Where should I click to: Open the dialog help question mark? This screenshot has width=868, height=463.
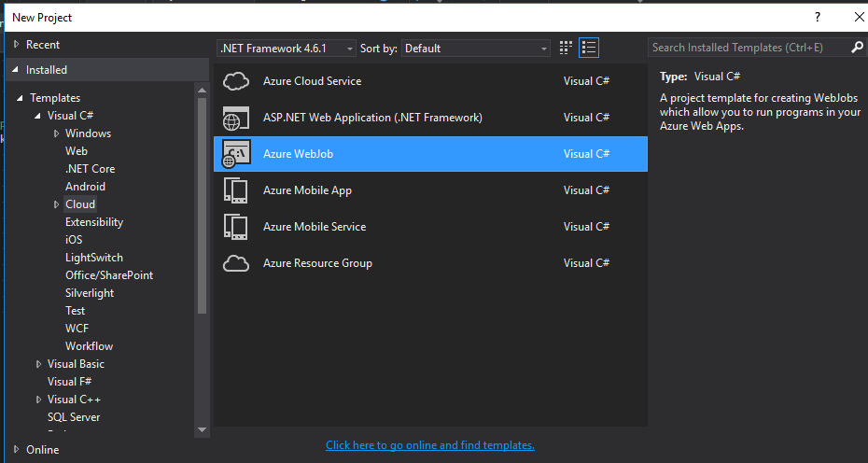817,17
